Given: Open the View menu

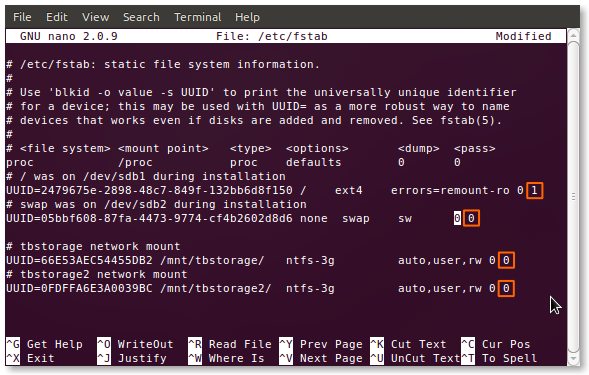Looking at the screenshot, I should (95, 17).
